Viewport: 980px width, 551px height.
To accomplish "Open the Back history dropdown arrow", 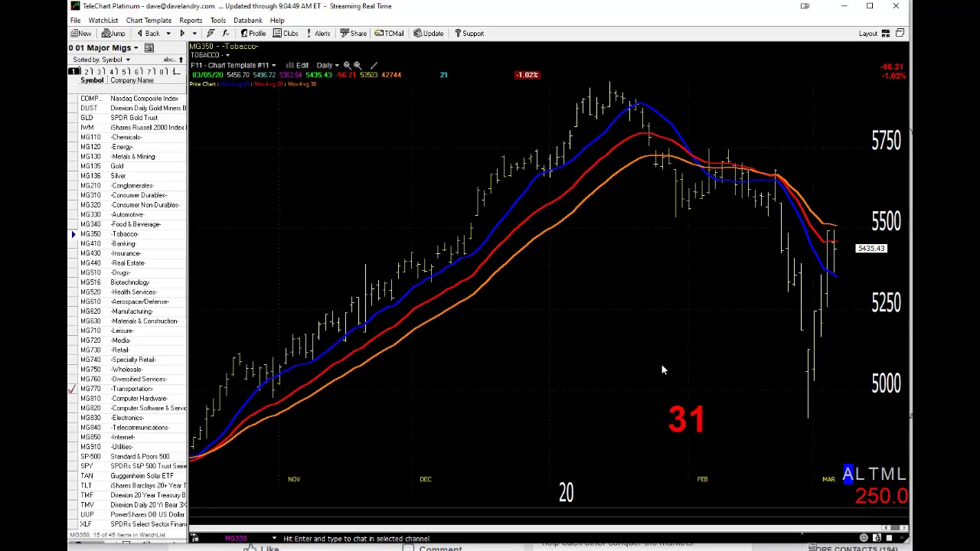I will coord(168,34).
